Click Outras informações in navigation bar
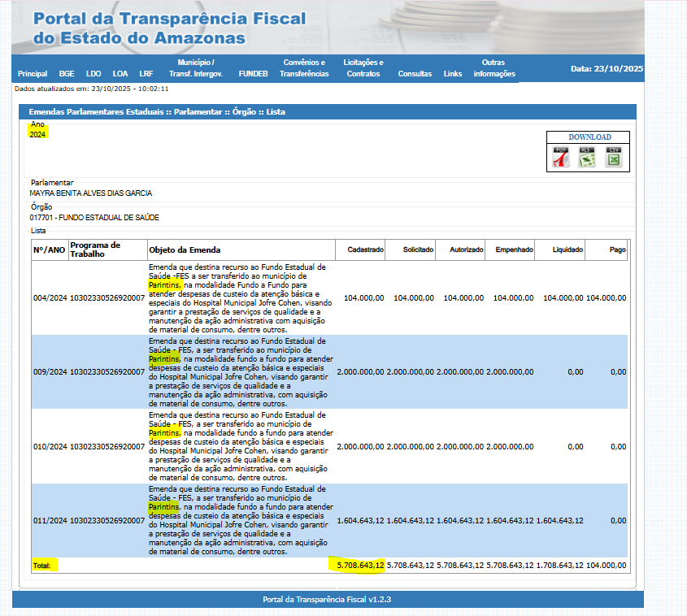This screenshot has height=616, width=687. 494,68
